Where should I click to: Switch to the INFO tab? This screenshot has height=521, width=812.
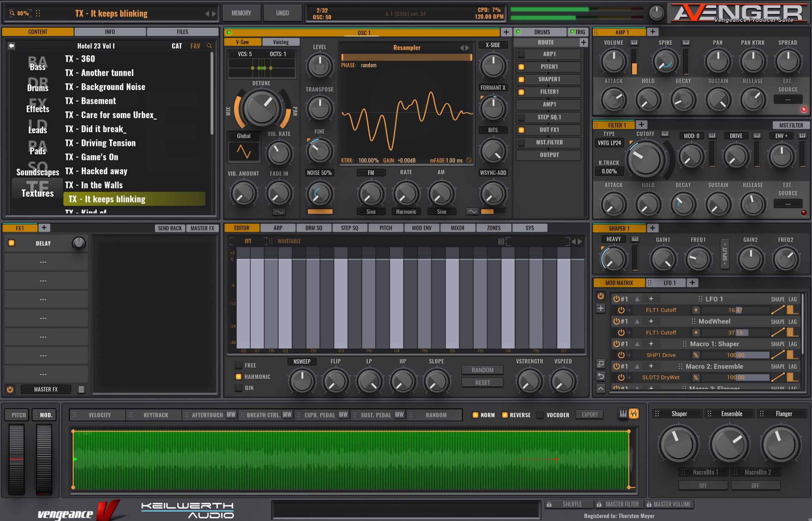[110, 32]
